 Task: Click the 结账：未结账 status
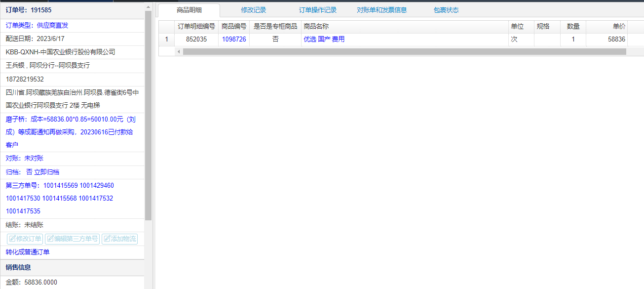(25, 225)
